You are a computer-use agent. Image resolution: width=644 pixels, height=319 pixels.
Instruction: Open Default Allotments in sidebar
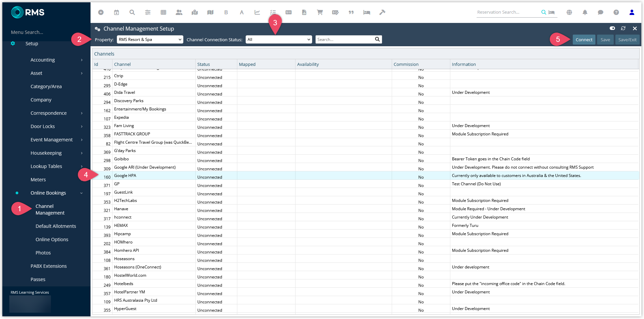coord(56,226)
